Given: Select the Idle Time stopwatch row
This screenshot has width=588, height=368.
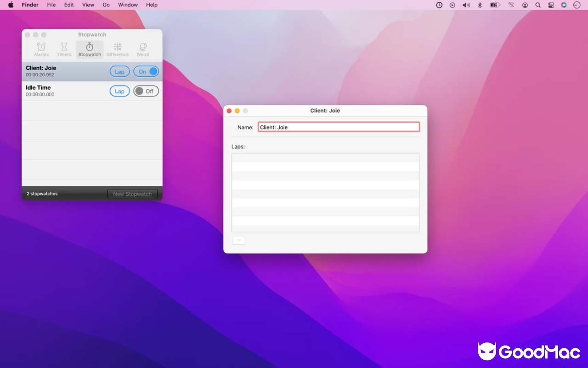Looking at the screenshot, I should click(x=64, y=91).
